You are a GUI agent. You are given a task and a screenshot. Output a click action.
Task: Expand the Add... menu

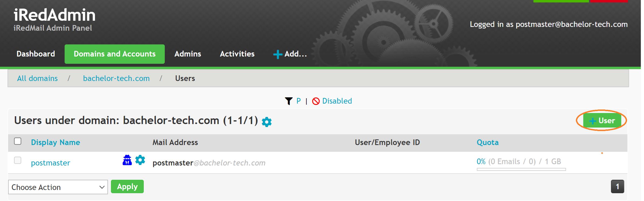click(290, 54)
